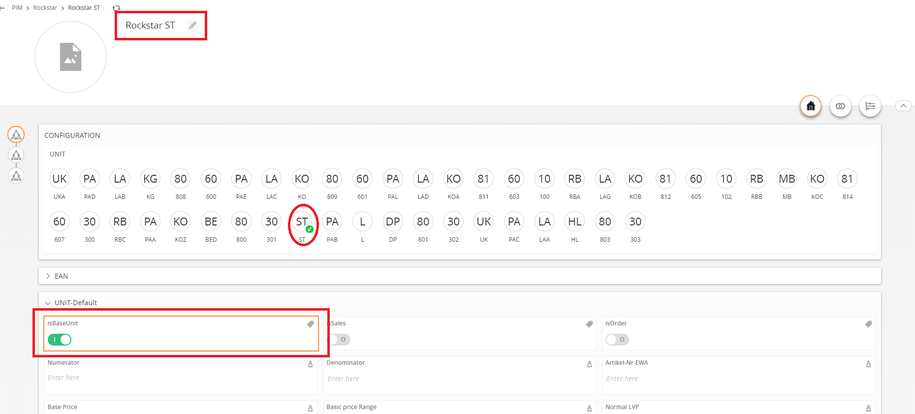Select the HL unit
This screenshot has width=915, height=414.
tap(575, 222)
